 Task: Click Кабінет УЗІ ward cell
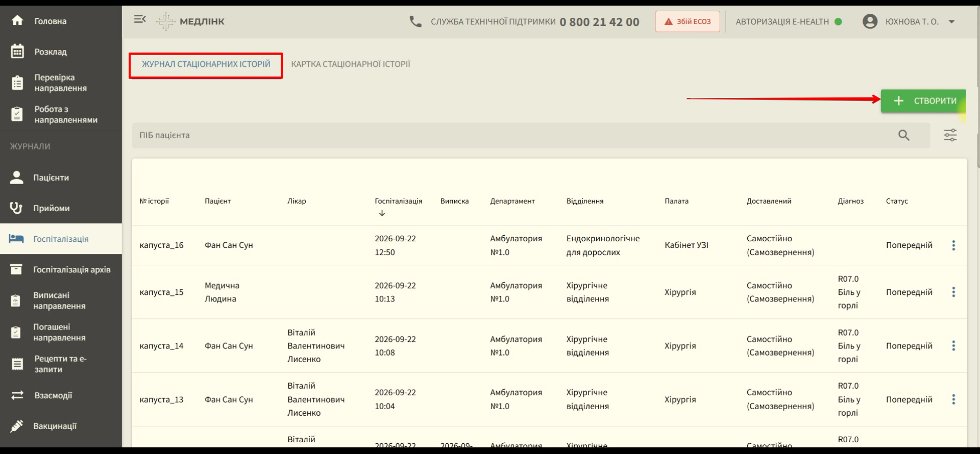coord(687,245)
